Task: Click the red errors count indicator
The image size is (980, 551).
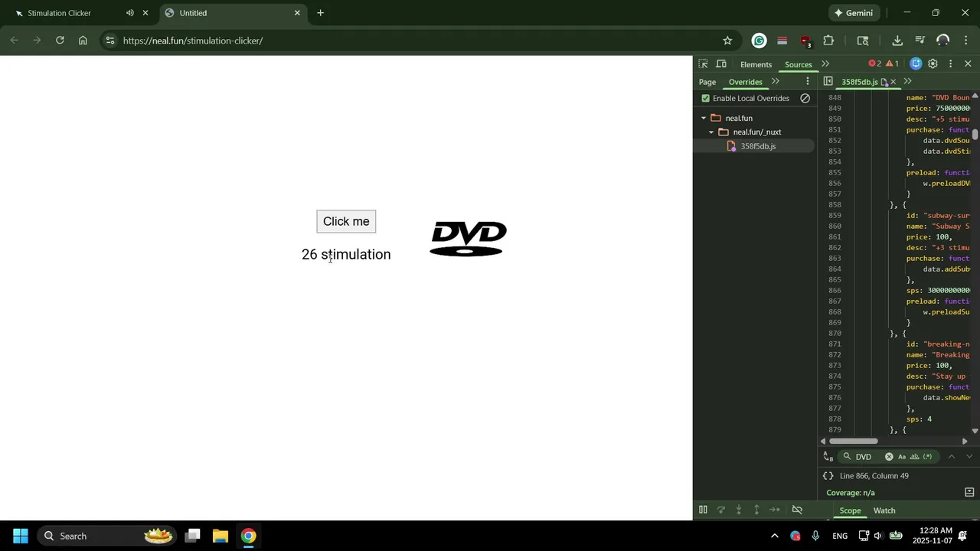Action: point(874,64)
